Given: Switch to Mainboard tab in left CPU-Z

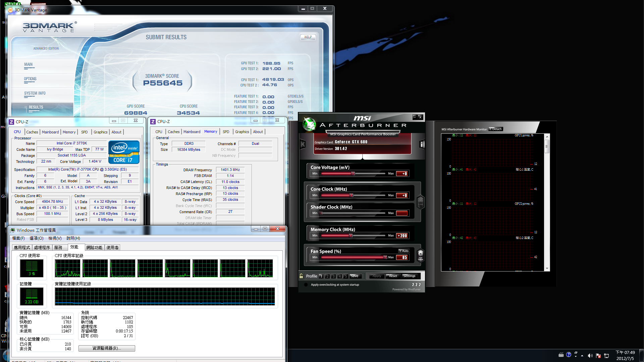Looking at the screenshot, I should coord(50,132).
